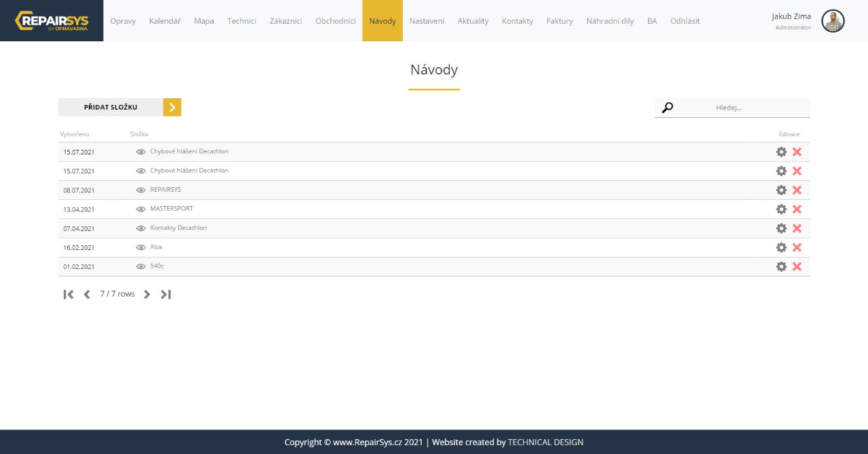Image resolution: width=868 pixels, height=454 pixels.
Task: Open Jakub Zima's profile avatar
Action: point(833,21)
